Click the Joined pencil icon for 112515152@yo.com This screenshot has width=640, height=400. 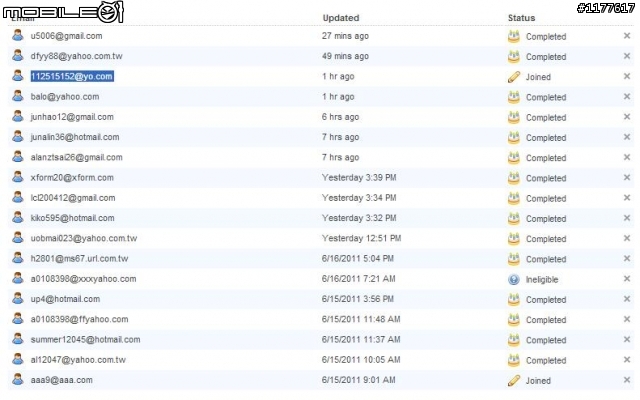click(x=513, y=77)
